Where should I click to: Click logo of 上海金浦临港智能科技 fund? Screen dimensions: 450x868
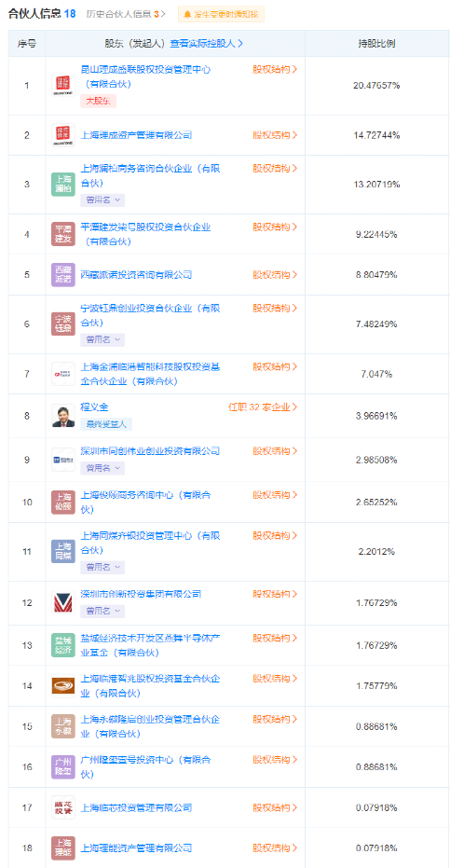tap(63, 374)
